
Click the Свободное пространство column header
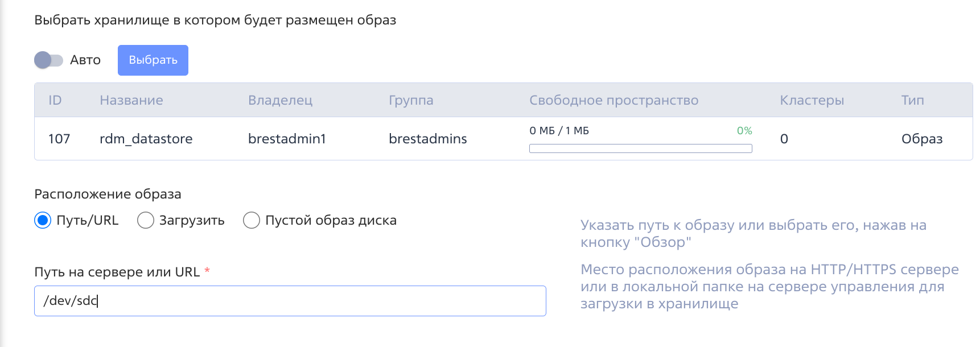point(614,100)
